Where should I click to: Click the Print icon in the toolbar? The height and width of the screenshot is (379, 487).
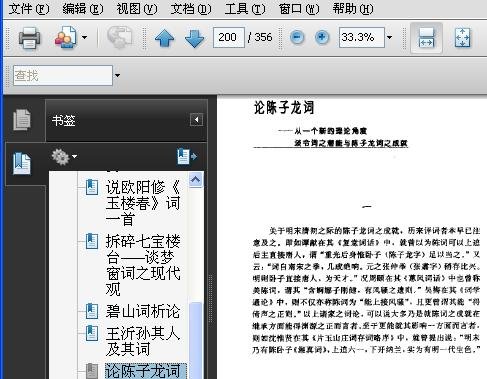point(29,37)
